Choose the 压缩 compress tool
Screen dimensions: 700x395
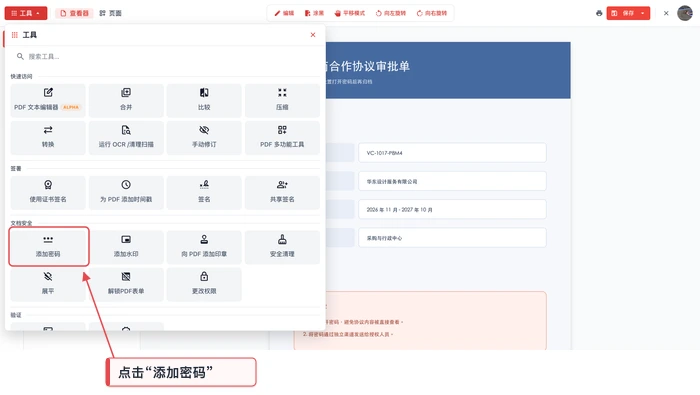pyautogui.click(x=282, y=100)
